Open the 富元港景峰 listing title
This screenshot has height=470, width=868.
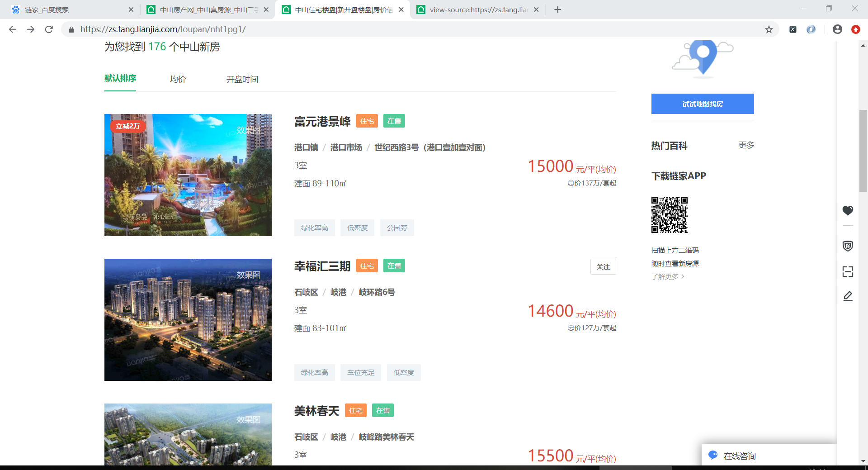coord(322,121)
